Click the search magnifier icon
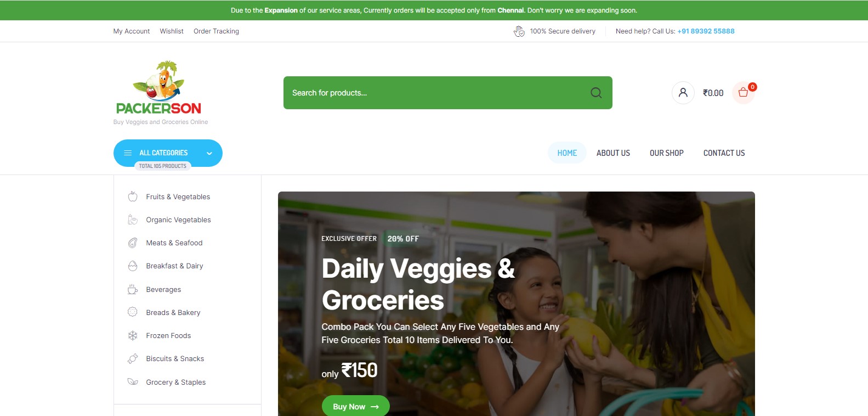868x416 pixels. 596,93
